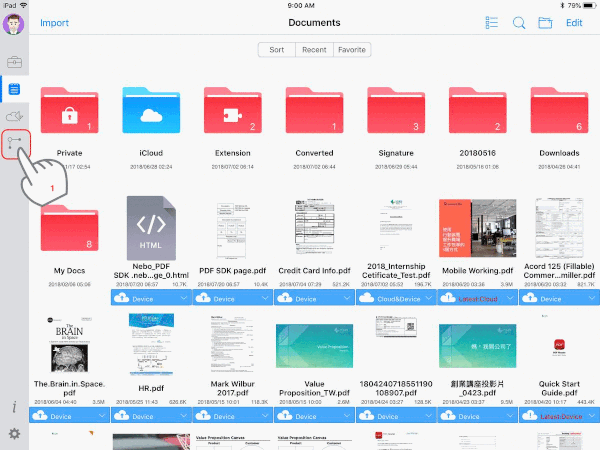Open Credit Card Info.pdf thumbnail

click(x=314, y=227)
